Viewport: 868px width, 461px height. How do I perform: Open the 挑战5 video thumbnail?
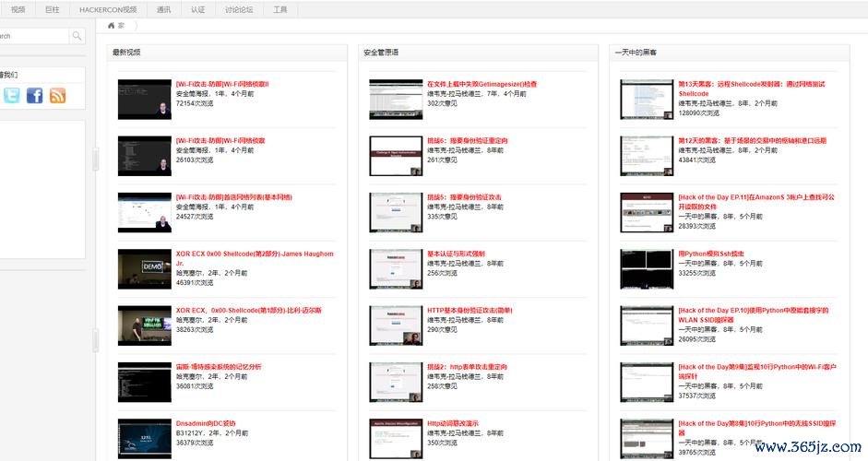tap(396, 212)
